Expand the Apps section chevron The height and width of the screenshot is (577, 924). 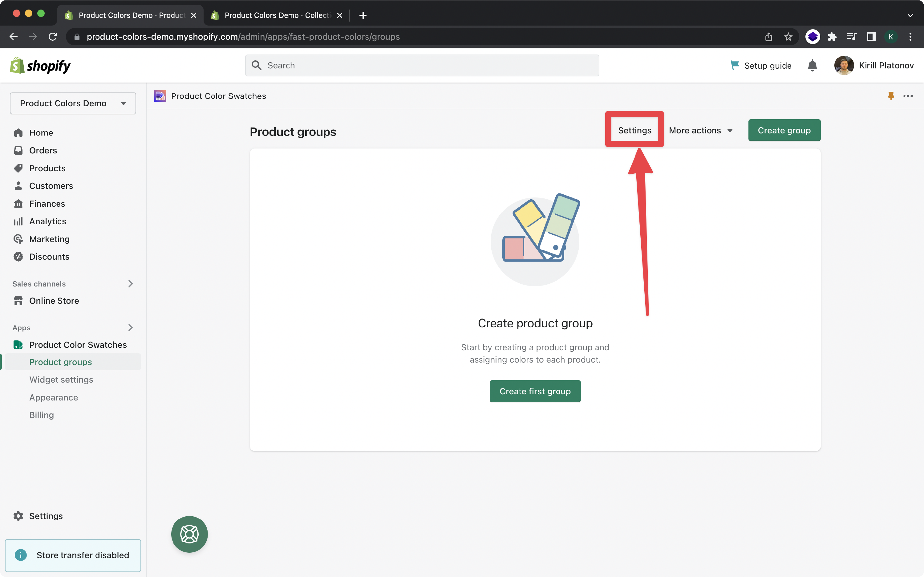point(130,327)
